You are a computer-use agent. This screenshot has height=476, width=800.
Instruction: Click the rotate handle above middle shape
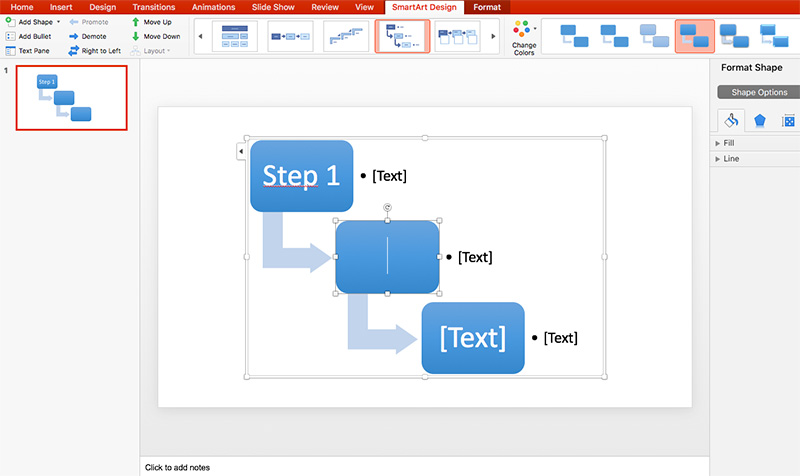[387, 207]
